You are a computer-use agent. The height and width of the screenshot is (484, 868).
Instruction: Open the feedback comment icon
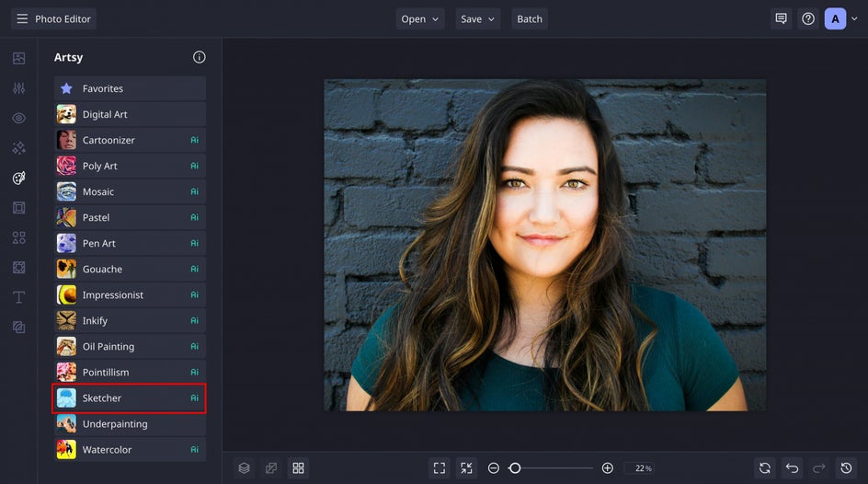tap(781, 18)
